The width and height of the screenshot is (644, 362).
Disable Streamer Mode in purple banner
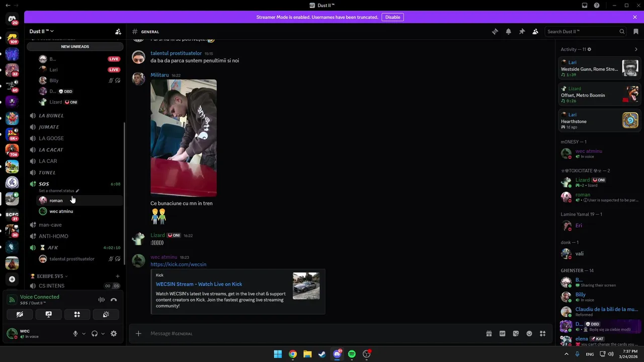(392, 17)
